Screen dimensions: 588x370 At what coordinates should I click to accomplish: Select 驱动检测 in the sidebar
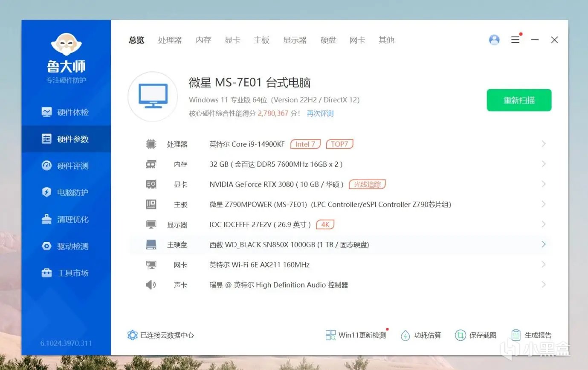(x=66, y=246)
